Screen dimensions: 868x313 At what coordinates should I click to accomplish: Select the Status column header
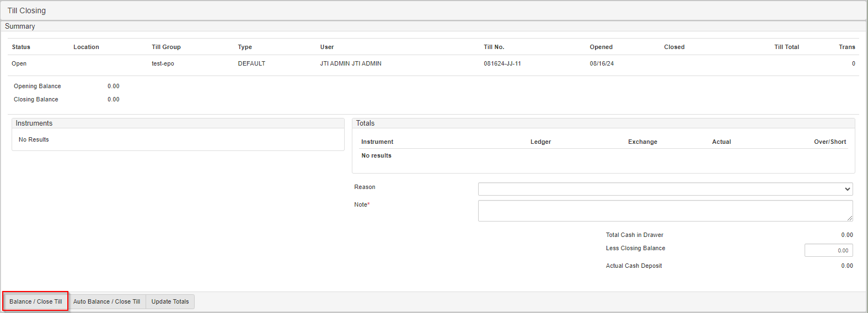21,47
